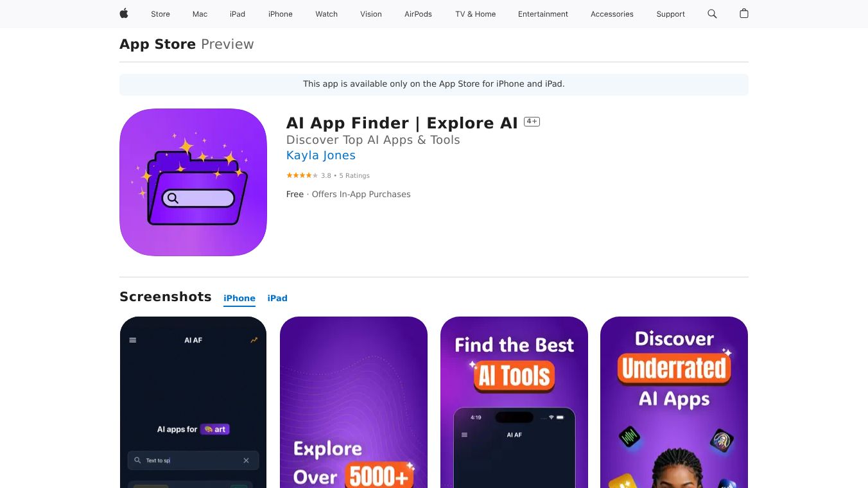
Task: Click the star rating icons
Action: (x=302, y=175)
